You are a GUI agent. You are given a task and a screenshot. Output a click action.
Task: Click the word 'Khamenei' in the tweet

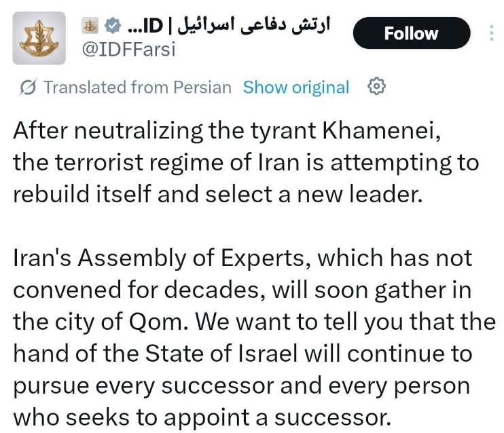[x=384, y=131]
